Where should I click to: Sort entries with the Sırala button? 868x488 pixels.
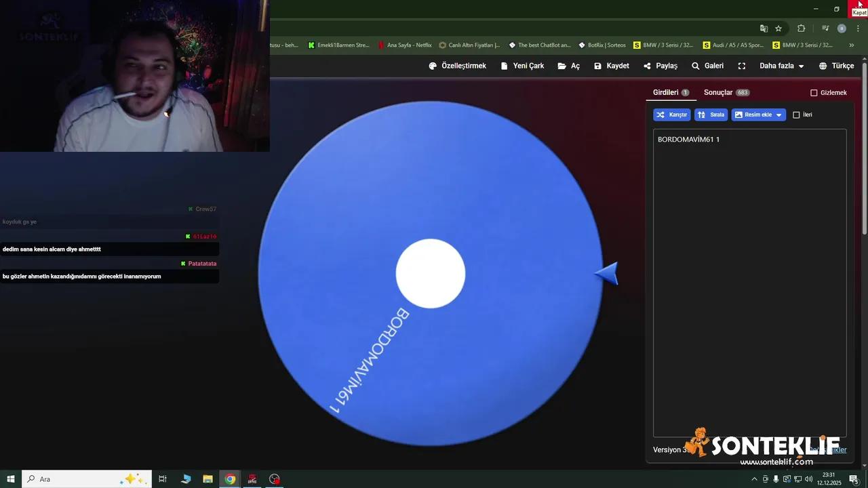[711, 115]
